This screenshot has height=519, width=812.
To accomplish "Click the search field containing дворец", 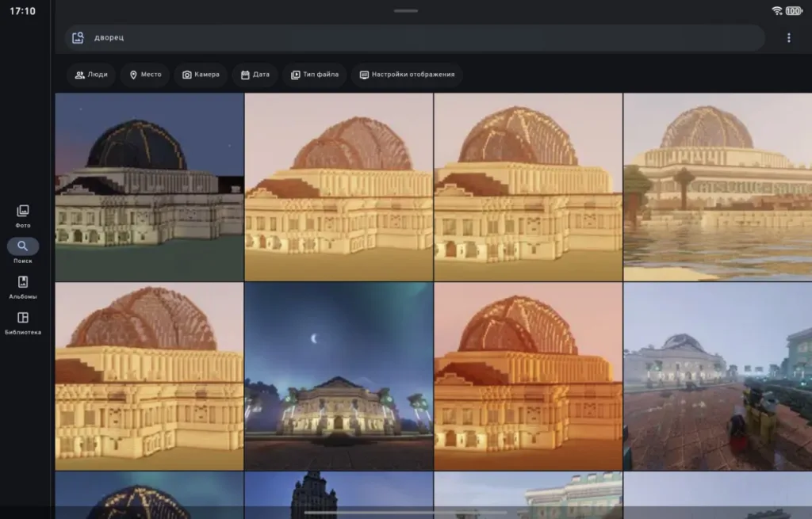I will click(412, 37).
